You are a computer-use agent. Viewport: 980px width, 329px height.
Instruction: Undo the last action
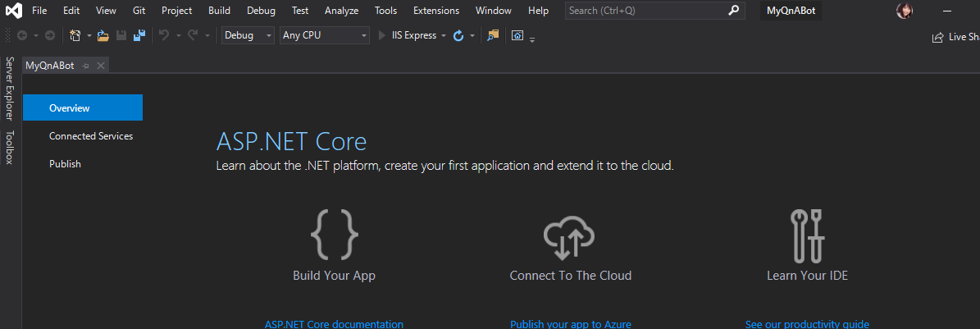pos(164,35)
